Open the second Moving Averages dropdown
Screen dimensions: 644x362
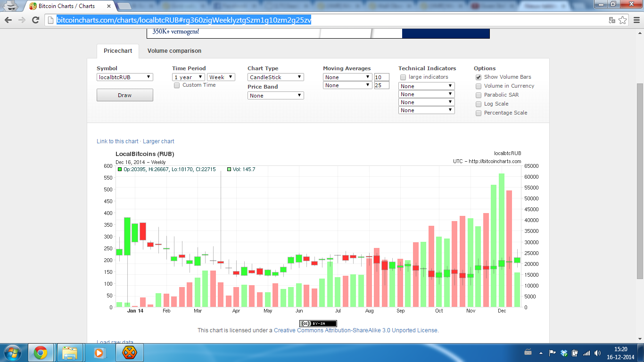pyautogui.click(x=348, y=85)
